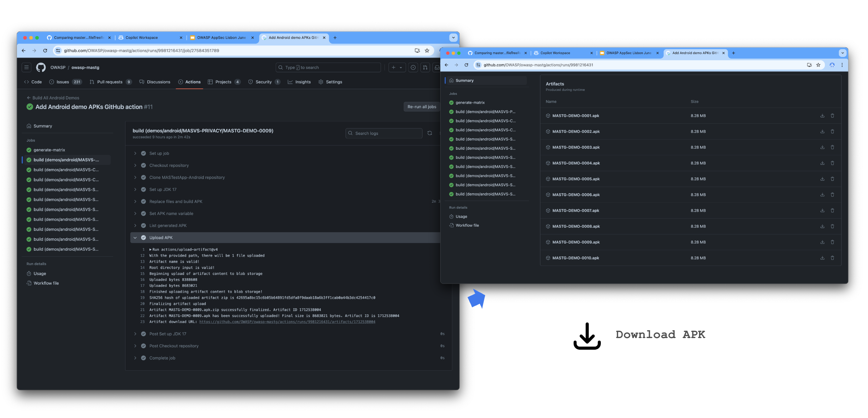Open the hamburger navigation menu
868x418 pixels.
pos(27,68)
